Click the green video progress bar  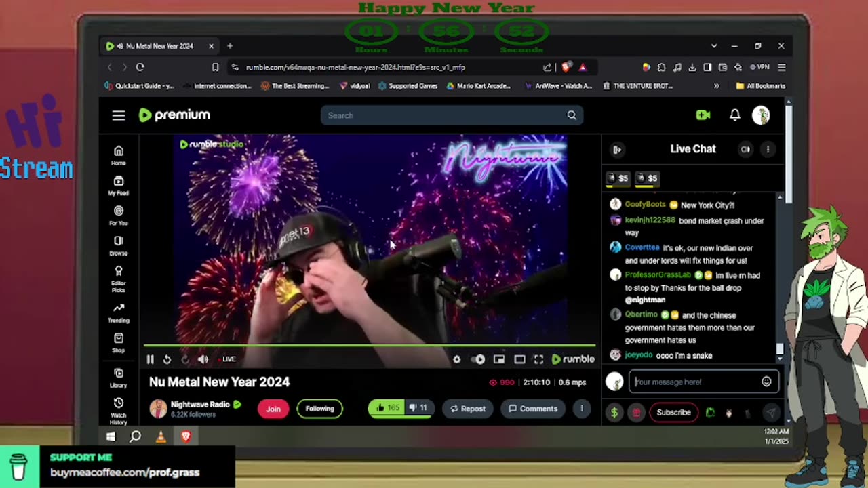(370, 346)
